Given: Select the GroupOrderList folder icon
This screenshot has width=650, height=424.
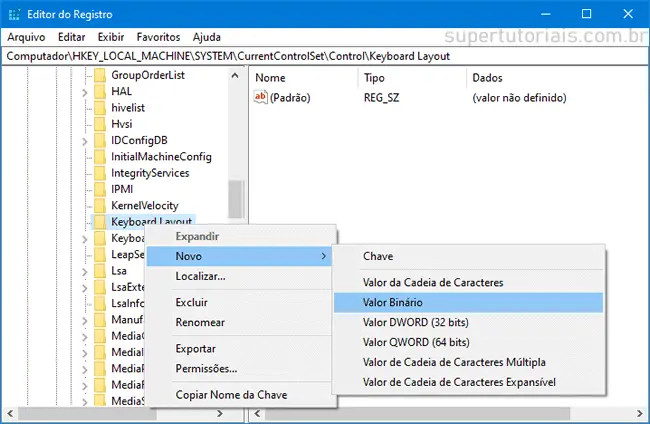Looking at the screenshot, I should 100,75.
